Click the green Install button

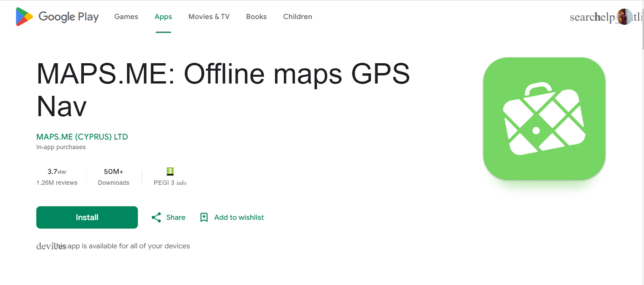[x=87, y=217]
